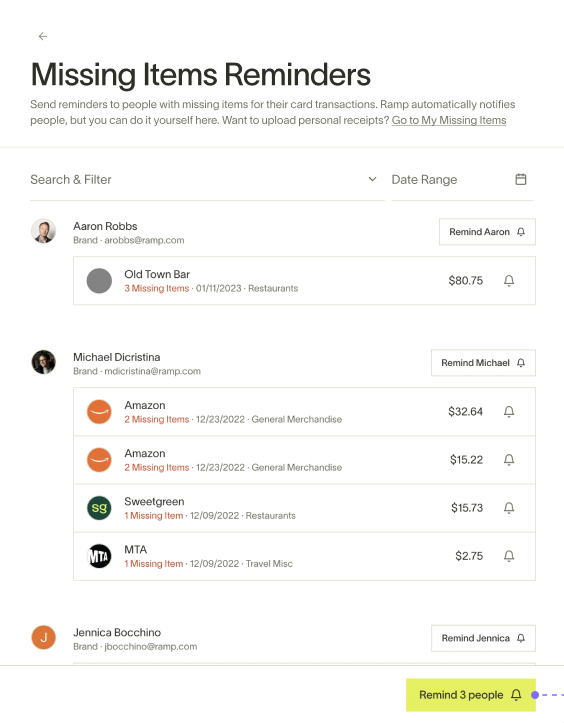
Task: Click Amazon logo on the $32.64 row
Action: [x=99, y=412]
